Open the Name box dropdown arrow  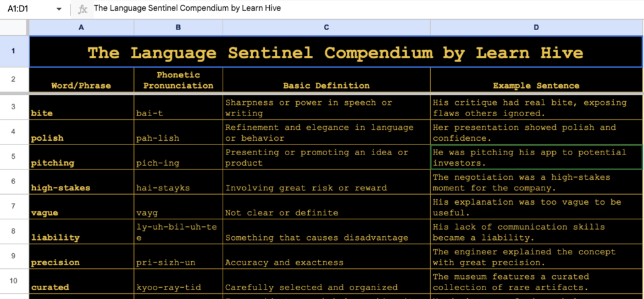pyautogui.click(x=58, y=9)
